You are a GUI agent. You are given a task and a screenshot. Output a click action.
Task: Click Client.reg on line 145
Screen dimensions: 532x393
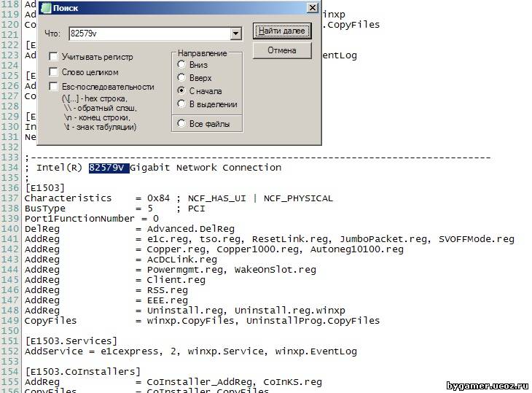pos(176,280)
